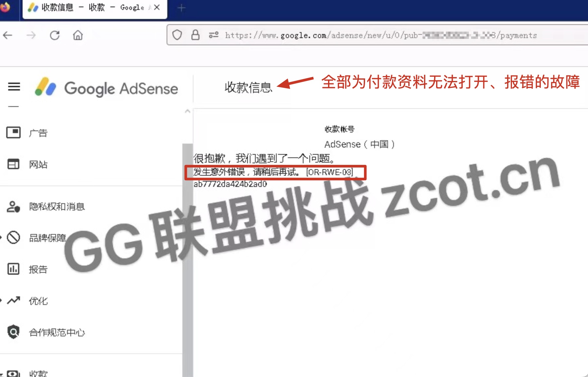Viewport: 588px width, 377px height.
Task: Click the 网站 sites sidebar icon
Action: (x=13, y=164)
